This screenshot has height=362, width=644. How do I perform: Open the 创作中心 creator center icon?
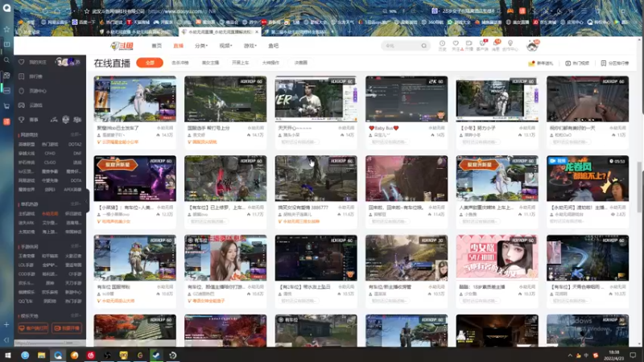point(510,45)
